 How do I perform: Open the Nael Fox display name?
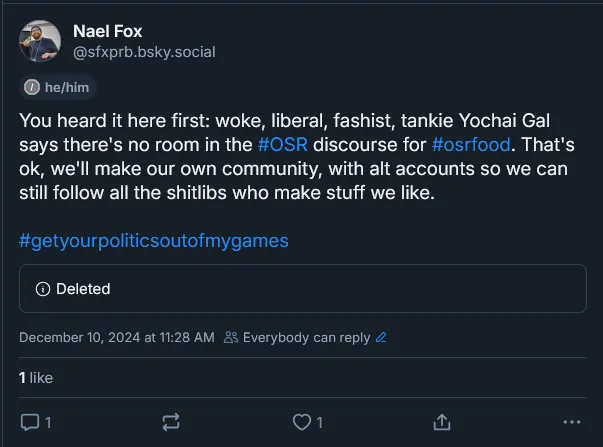(105, 31)
